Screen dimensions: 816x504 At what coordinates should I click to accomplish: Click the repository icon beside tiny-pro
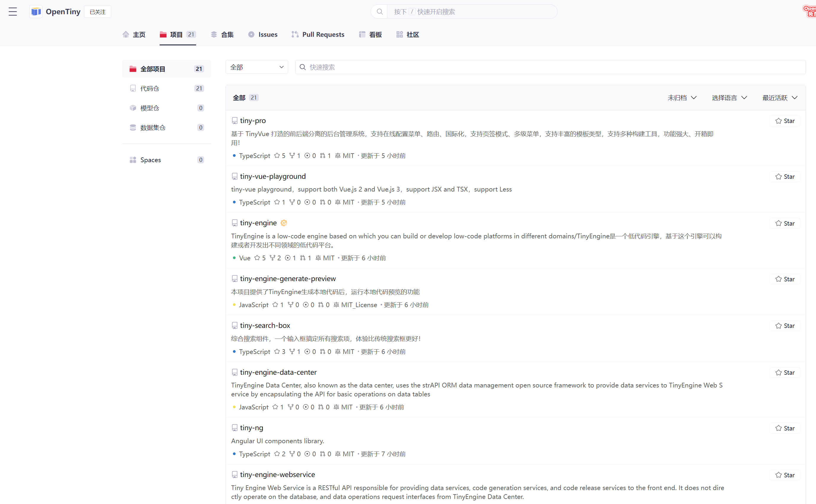coord(234,121)
